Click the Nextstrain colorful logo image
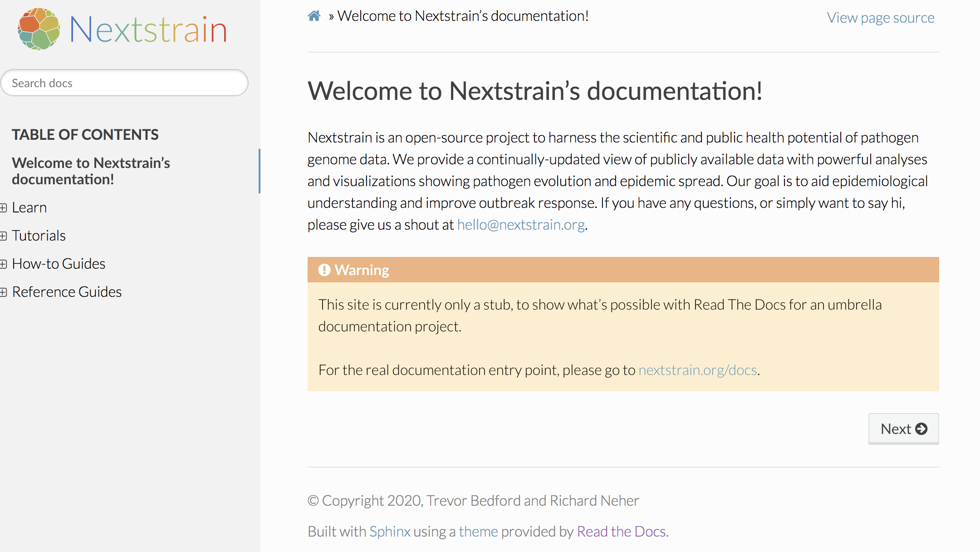This screenshot has height=552, width=980. click(x=39, y=29)
